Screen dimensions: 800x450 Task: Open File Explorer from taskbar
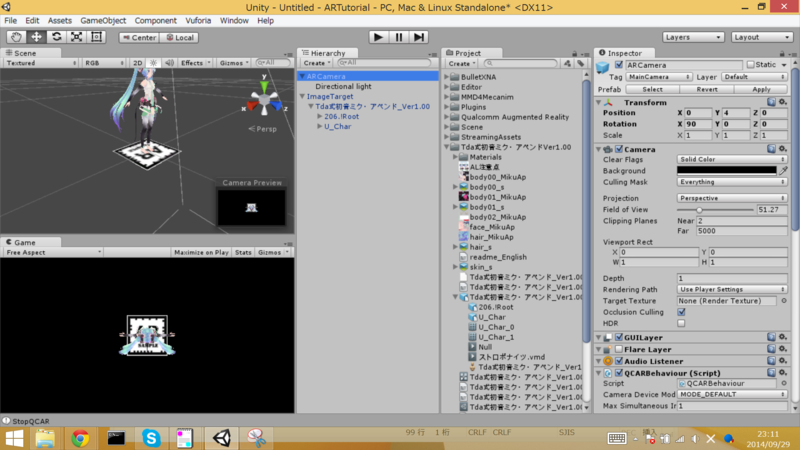45,438
